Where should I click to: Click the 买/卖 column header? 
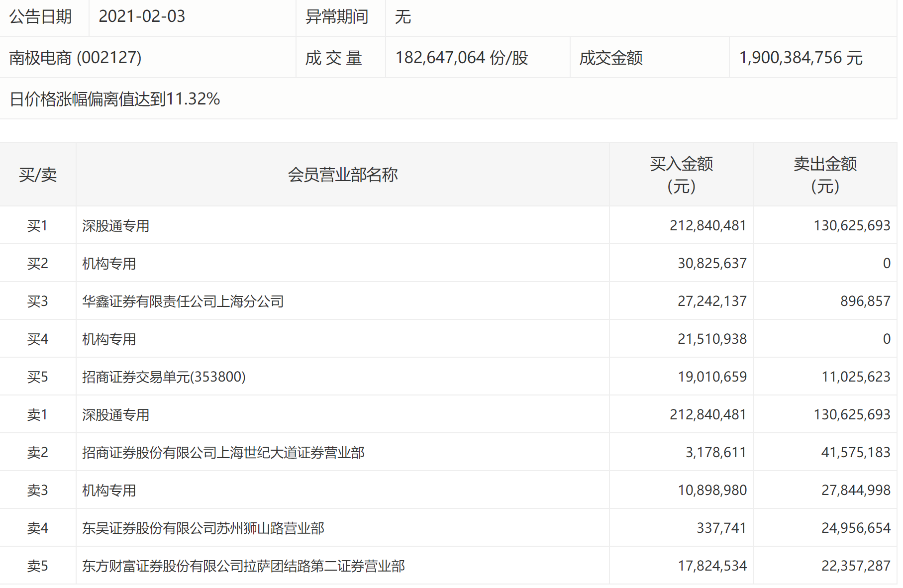pyautogui.click(x=38, y=175)
